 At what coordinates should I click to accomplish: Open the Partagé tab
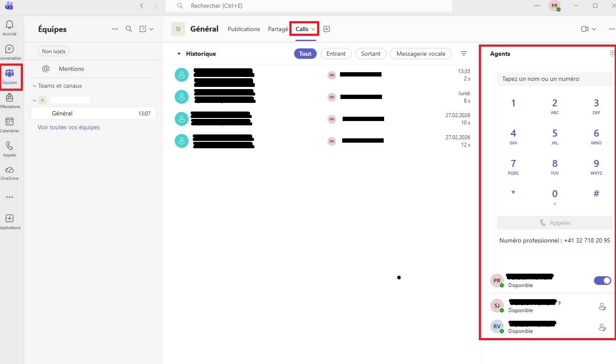pyautogui.click(x=278, y=29)
